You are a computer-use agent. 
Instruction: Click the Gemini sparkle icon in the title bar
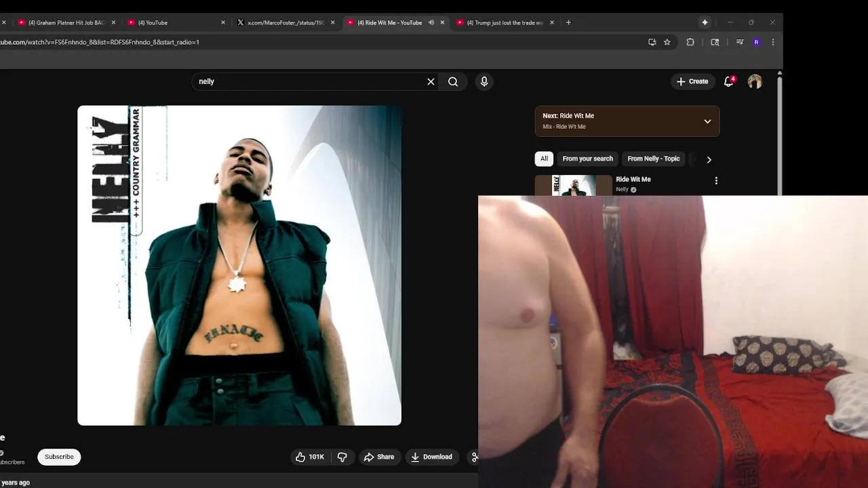pos(705,22)
